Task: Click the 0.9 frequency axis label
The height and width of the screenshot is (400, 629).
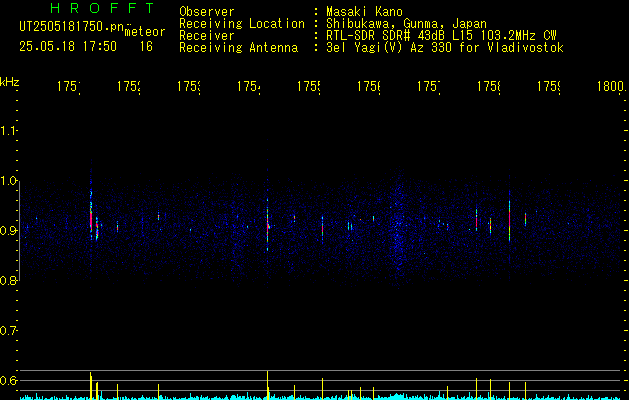Action: [8, 230]
